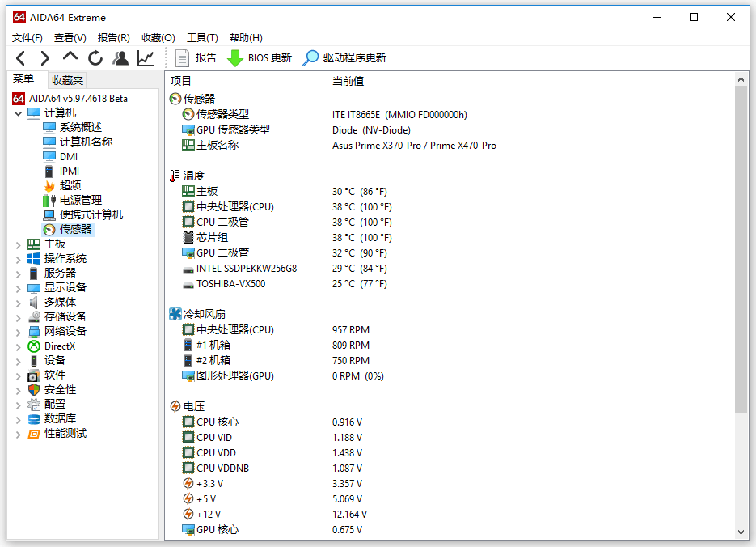This screenshot has width=756, height=547.
Task: Click the refresh icon in toolbar
Action: 95,58
